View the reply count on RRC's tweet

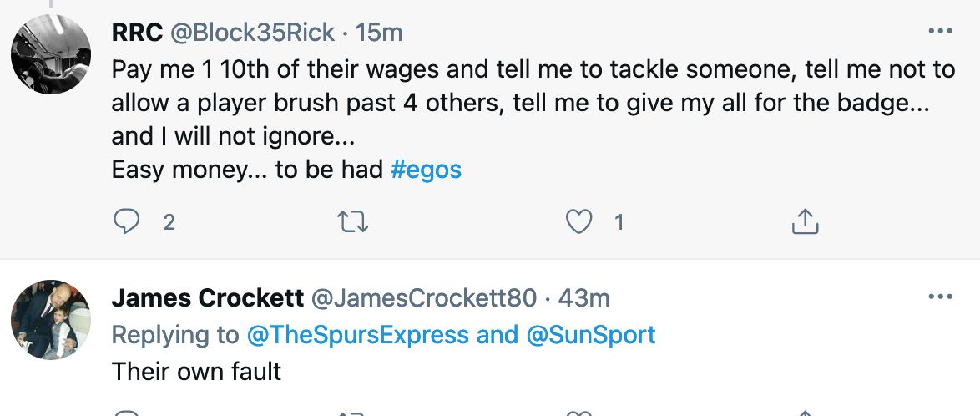point(169,222)
